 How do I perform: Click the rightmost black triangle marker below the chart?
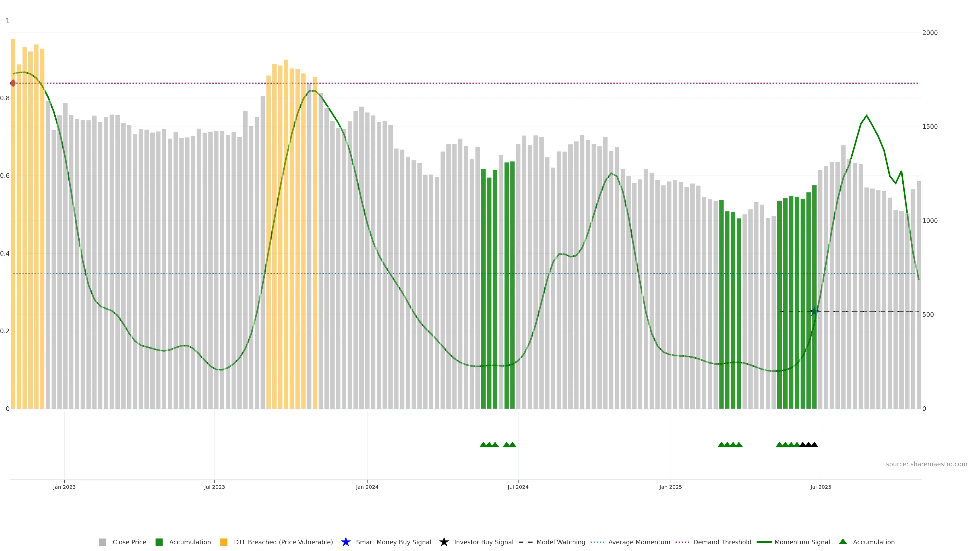click(814, 445)
